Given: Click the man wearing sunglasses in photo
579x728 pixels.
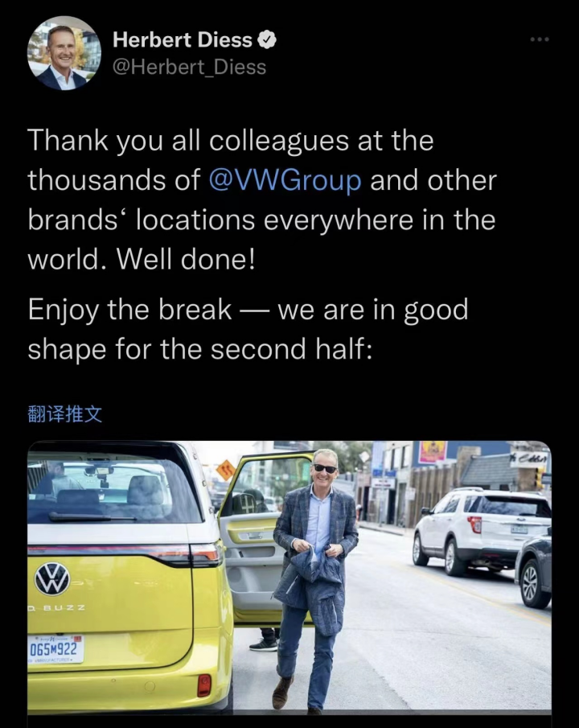Looking at the screenshot, I should [x=315, y=580].
